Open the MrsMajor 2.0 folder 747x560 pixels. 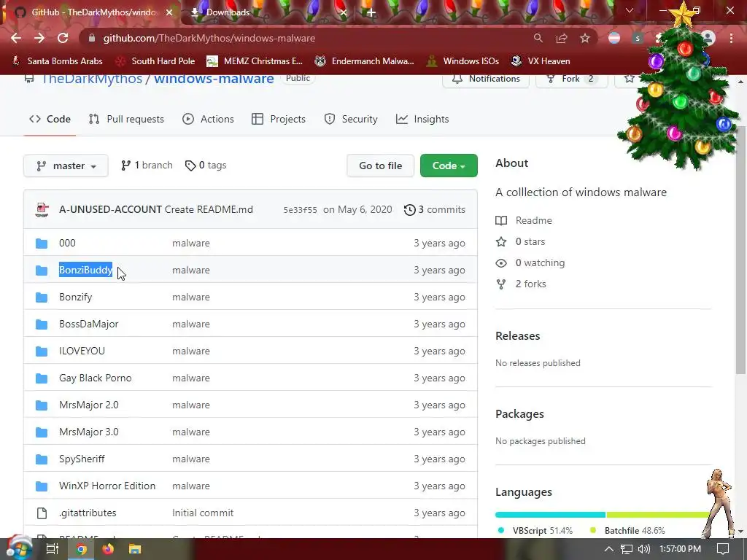[88, 405]
